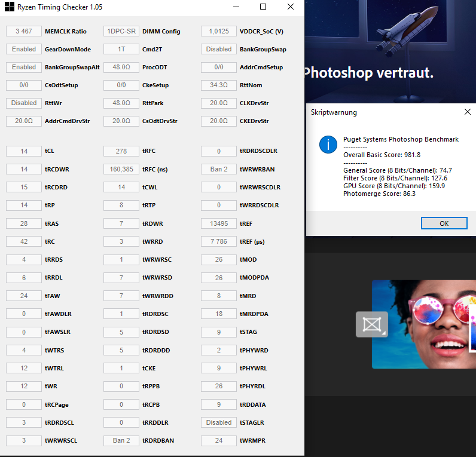Click the tRDRDBAN field showing Ban 2
Viewport: 476px width, 457px height.
[x=121, y=440]
